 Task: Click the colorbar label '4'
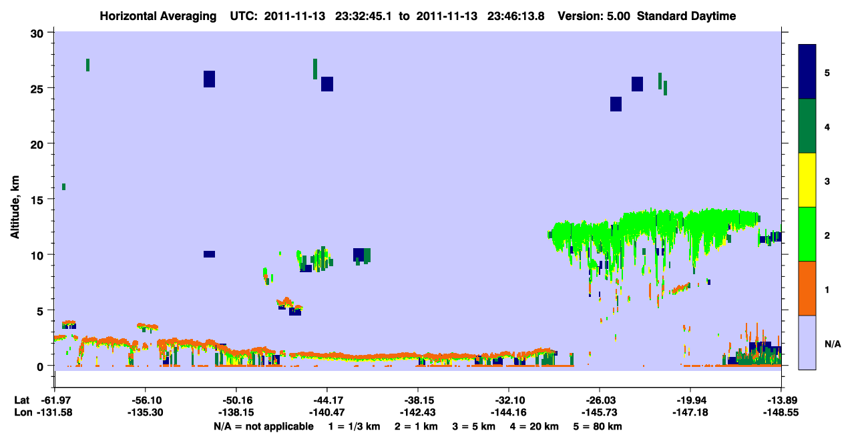click(x=827, y=126)
